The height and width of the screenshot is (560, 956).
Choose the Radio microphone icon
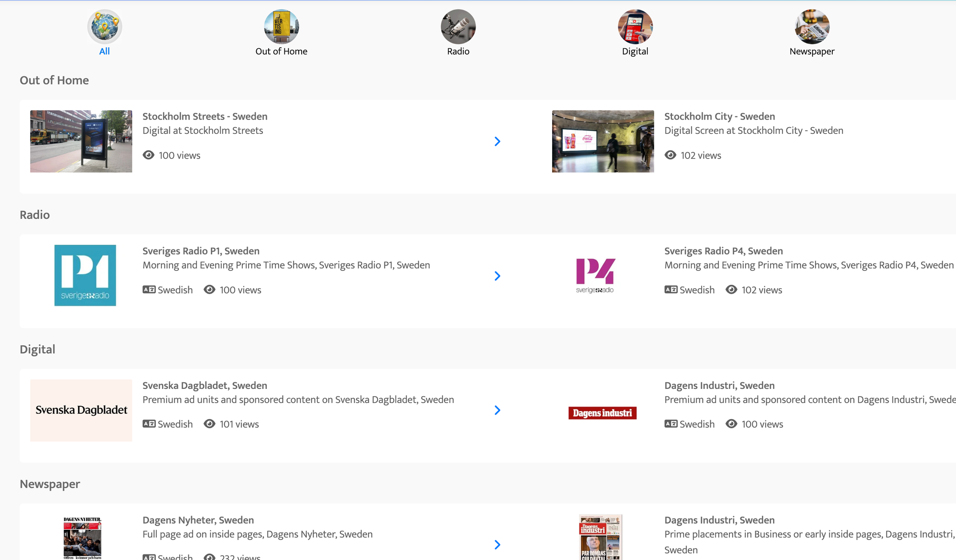click(458, 27)
